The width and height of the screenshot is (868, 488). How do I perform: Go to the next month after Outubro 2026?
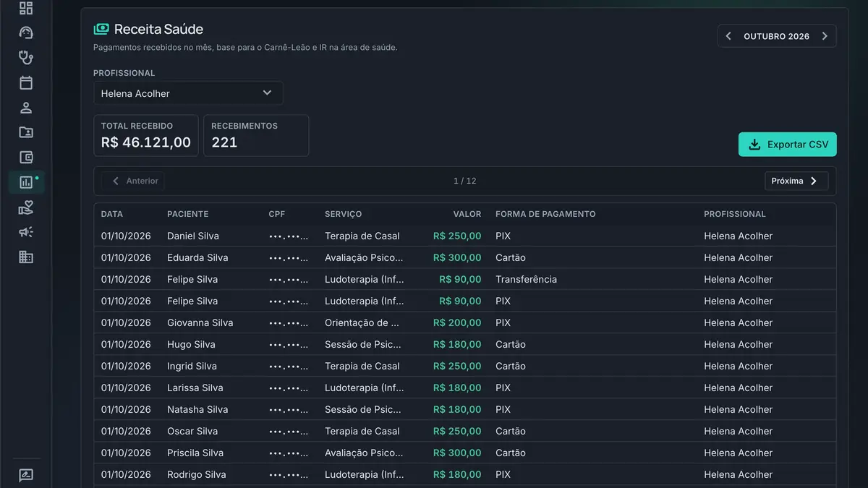pos(825,36)
